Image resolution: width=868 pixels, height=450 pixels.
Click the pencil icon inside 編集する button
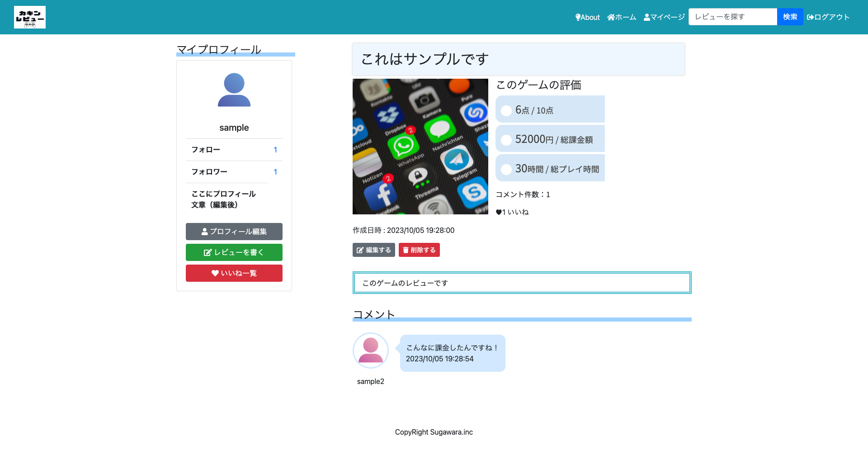360,250
